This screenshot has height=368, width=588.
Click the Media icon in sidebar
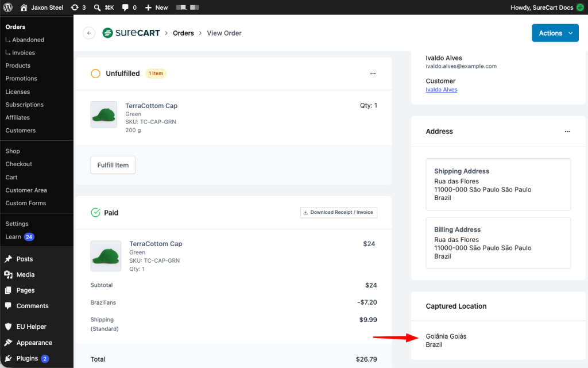[x=8, y=275]
